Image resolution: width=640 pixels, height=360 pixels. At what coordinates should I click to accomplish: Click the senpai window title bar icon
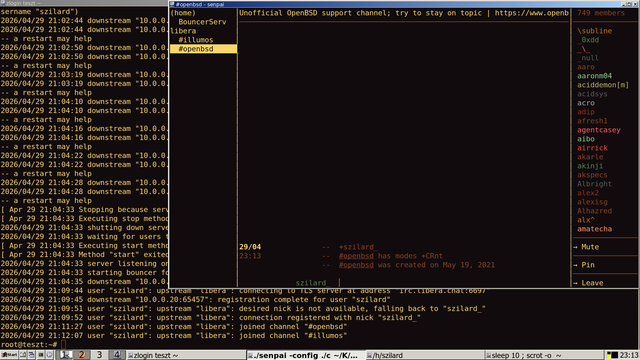pyautogui.click(x=172, y=4)
